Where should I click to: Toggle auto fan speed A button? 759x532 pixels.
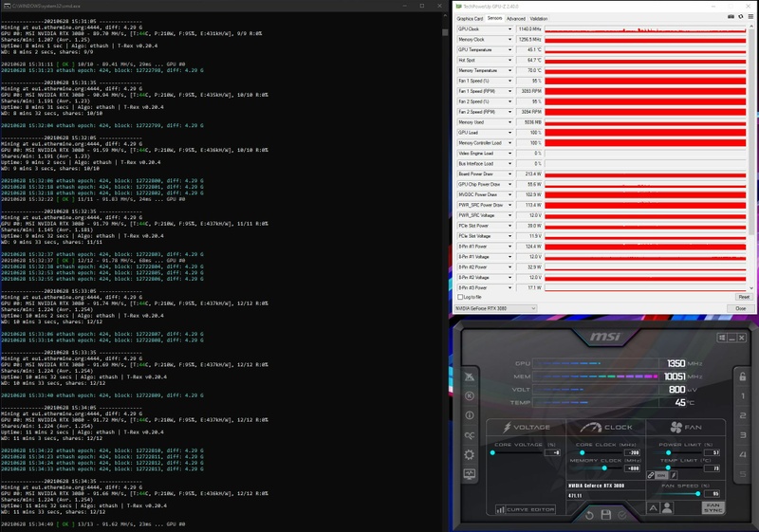coord(653,508)
